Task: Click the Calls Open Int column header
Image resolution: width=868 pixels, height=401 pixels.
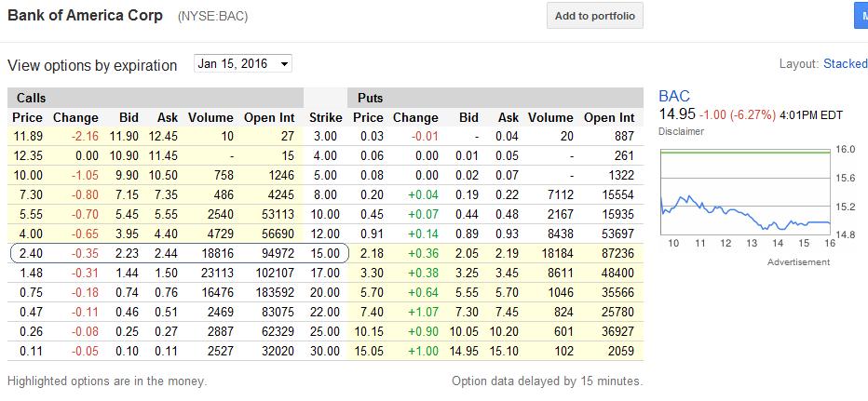Action: [x=269, y=117]
